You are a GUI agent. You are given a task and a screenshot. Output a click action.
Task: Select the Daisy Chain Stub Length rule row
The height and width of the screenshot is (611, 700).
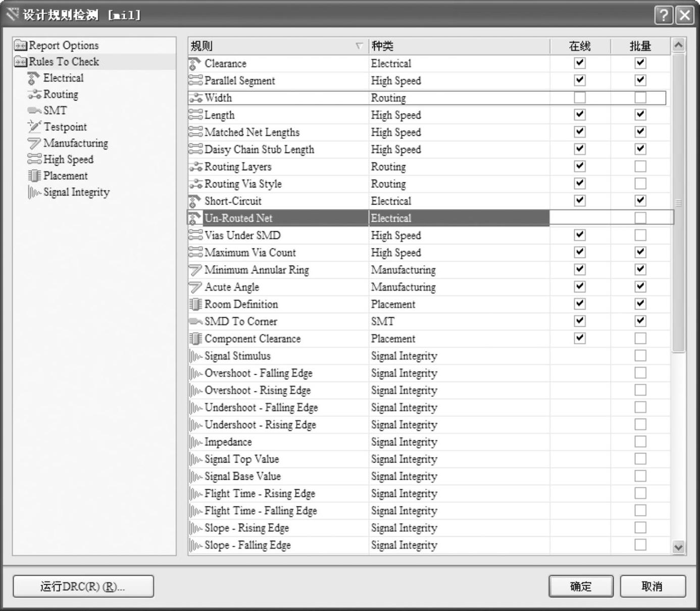429,149
